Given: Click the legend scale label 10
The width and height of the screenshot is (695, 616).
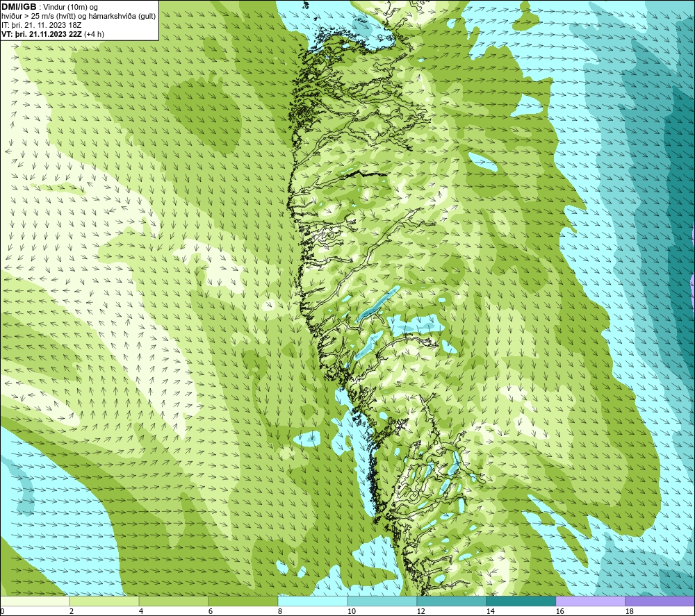Looking at the screenshot, I should point(351,612).
